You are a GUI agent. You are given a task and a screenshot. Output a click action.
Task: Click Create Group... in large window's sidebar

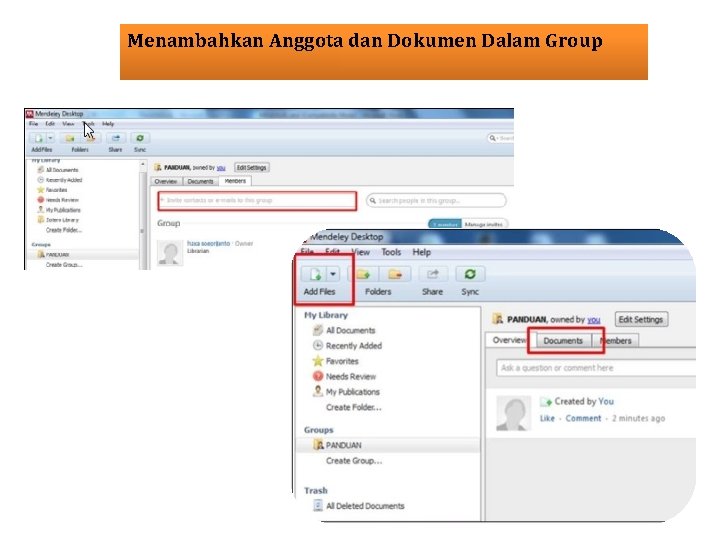point(354,461)
